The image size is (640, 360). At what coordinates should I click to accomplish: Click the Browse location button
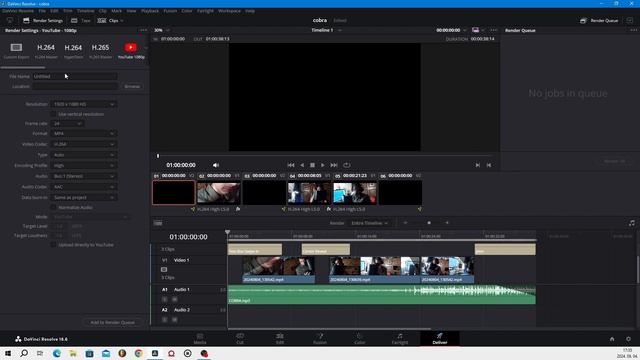pyautogui.click(x=132, y=87)
